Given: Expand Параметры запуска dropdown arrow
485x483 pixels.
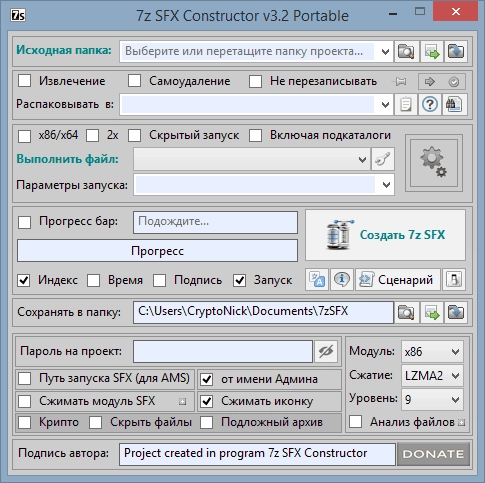Looking at the screenshot, I should pos(386,185).
